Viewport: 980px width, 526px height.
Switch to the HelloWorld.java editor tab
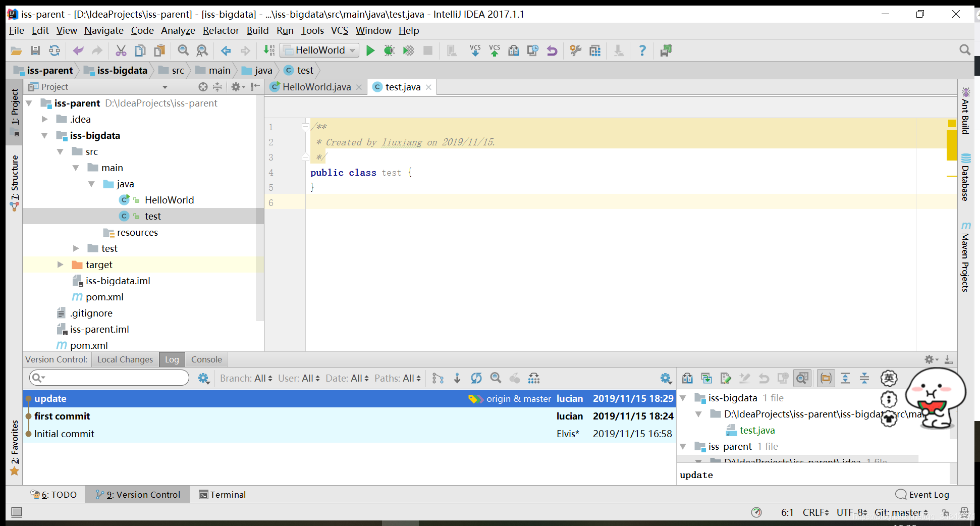(316, 87)
